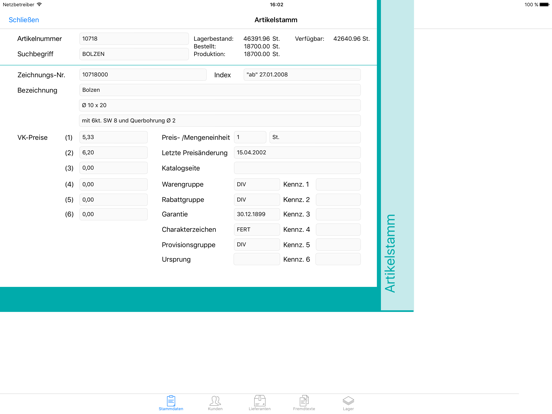Click Letzte Preisänderung field 15.04.2002
The height and width of the screenshot is (414, 552).
pos(297,152)
